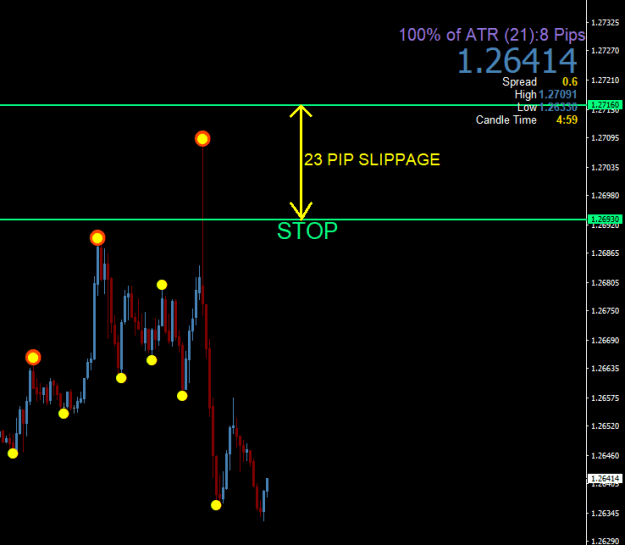Click the large blue 1.26414 price display
This screenshot has height=545, width=625.
tap(517, 61)
